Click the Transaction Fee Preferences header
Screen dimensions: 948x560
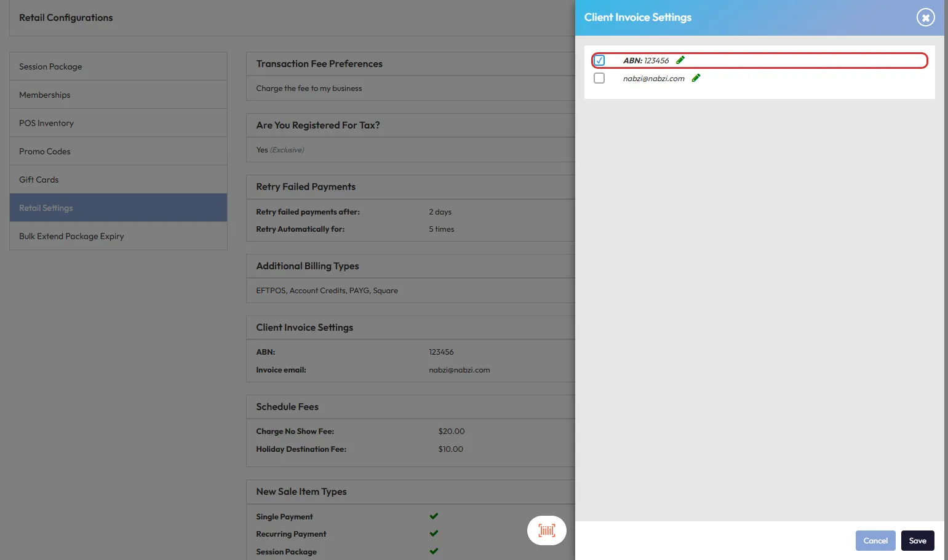319,64
